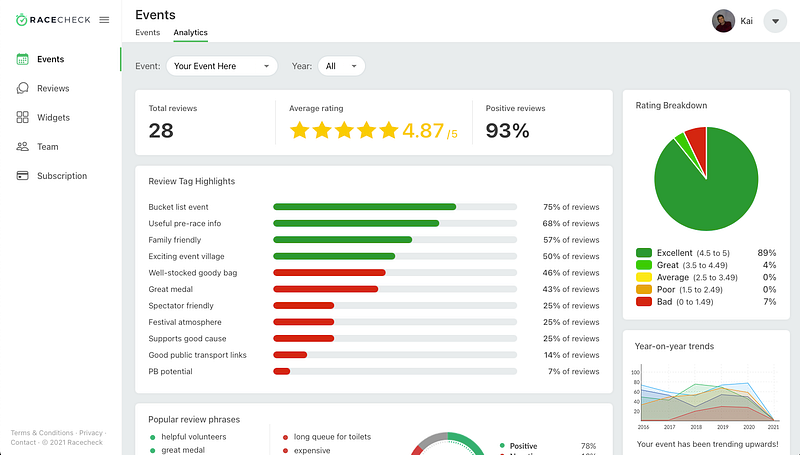800x455 pixels.
Task: Click the Year-on-year trends chart
Action: coord(706,396)
